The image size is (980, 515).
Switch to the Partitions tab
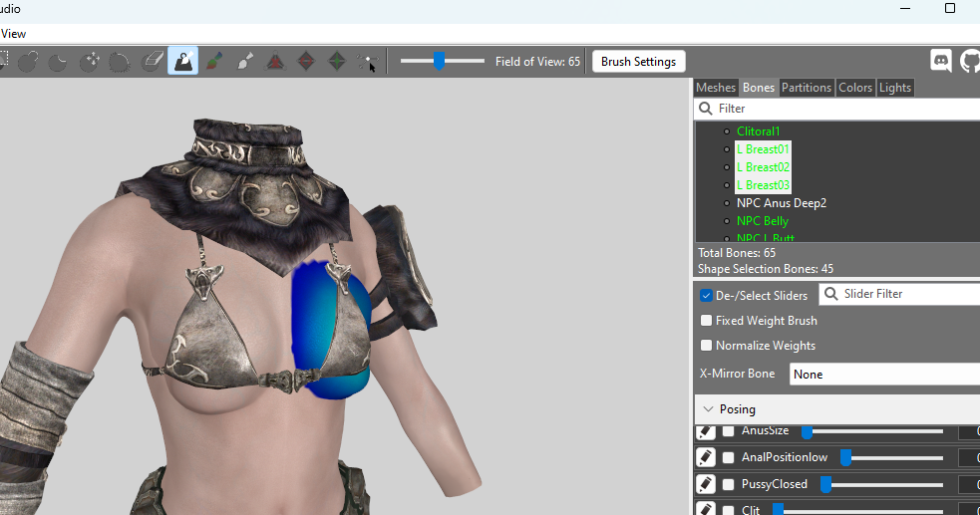807,88
